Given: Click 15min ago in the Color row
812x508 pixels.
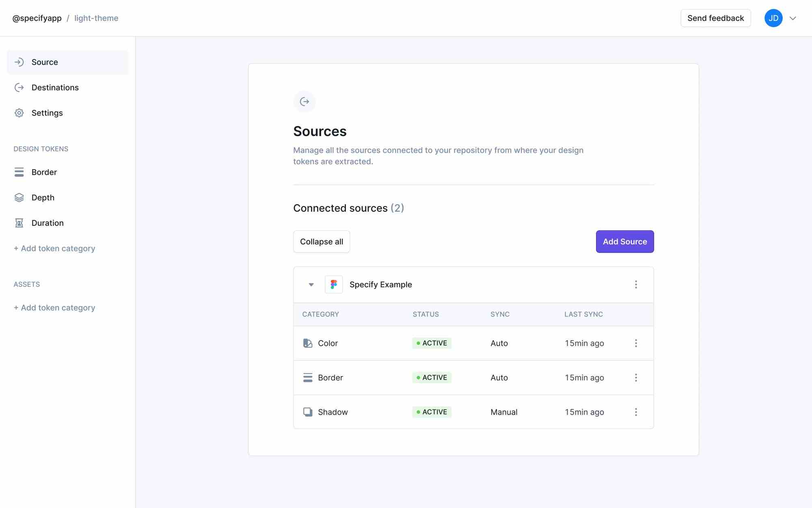Looking at the screenshot, I should pos(584,343).
